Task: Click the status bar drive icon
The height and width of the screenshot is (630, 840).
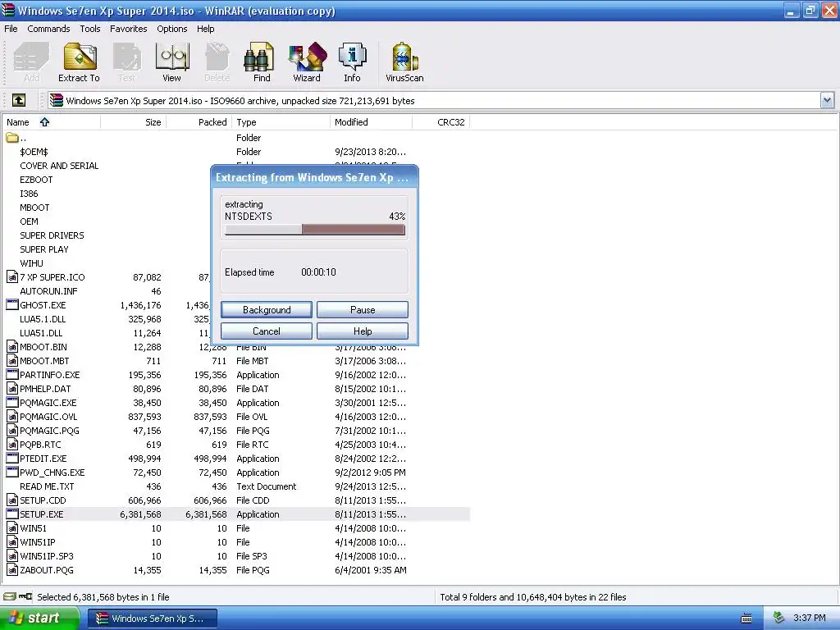Action: pos(10,596)
